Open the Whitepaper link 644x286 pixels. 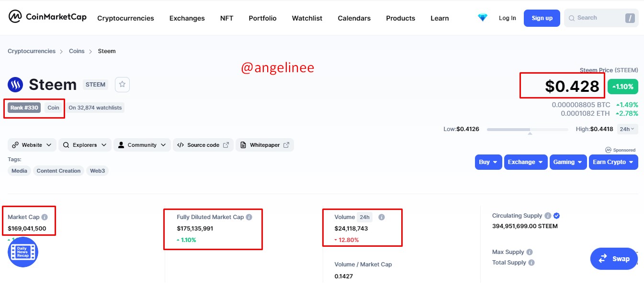coord(264,145)
